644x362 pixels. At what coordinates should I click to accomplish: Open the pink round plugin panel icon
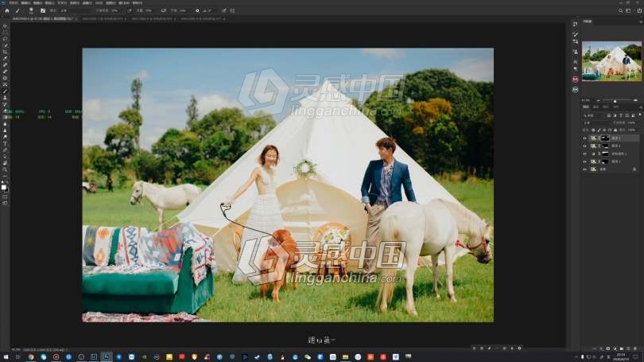(x=575, y=80)
